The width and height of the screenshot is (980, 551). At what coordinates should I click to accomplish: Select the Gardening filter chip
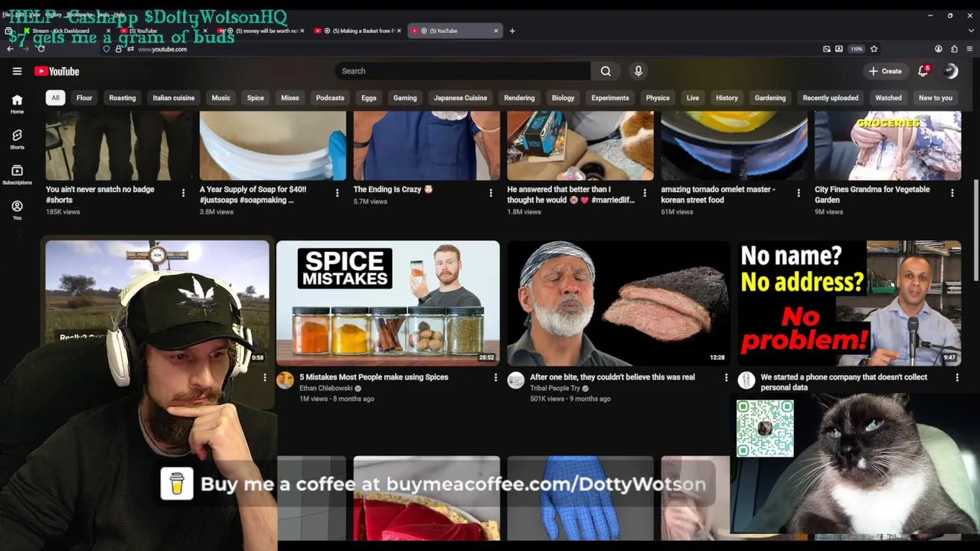[x=770, y=98]
